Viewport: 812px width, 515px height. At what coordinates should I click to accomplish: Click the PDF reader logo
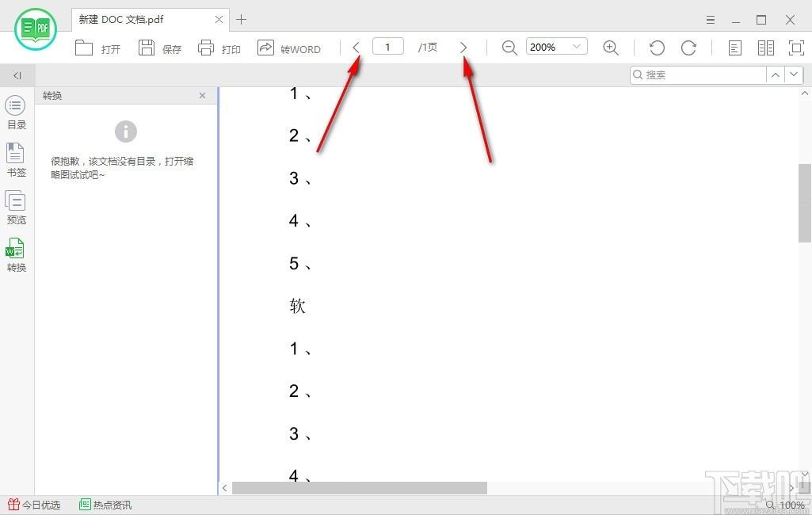[x=36, y=29]
